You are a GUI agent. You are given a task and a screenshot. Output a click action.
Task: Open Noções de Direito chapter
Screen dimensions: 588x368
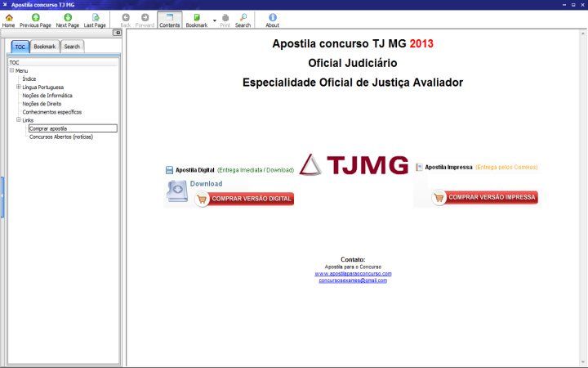42,104
